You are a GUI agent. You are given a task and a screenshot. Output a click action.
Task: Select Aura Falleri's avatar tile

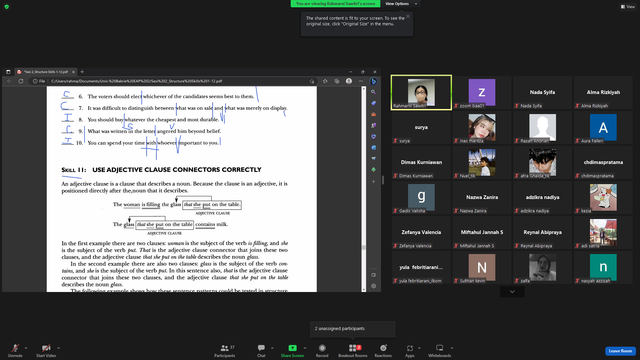tap(603, 127)
